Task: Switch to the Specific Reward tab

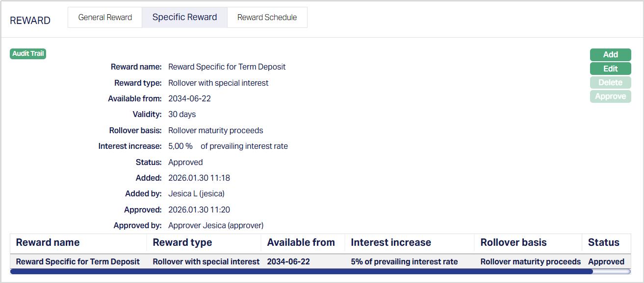Action: (184, 18)
